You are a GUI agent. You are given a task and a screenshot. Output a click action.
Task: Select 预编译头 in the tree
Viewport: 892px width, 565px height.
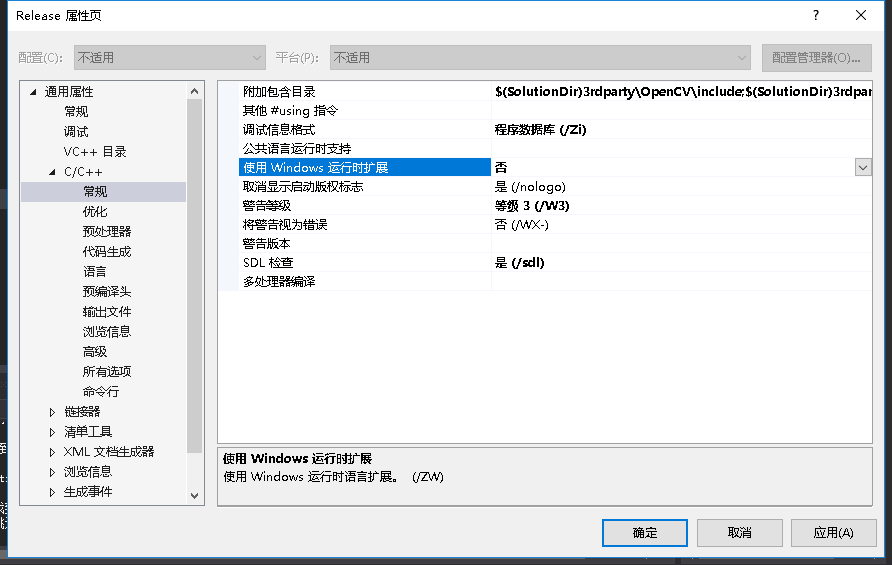pyautogui.click(x=107, y=291)
